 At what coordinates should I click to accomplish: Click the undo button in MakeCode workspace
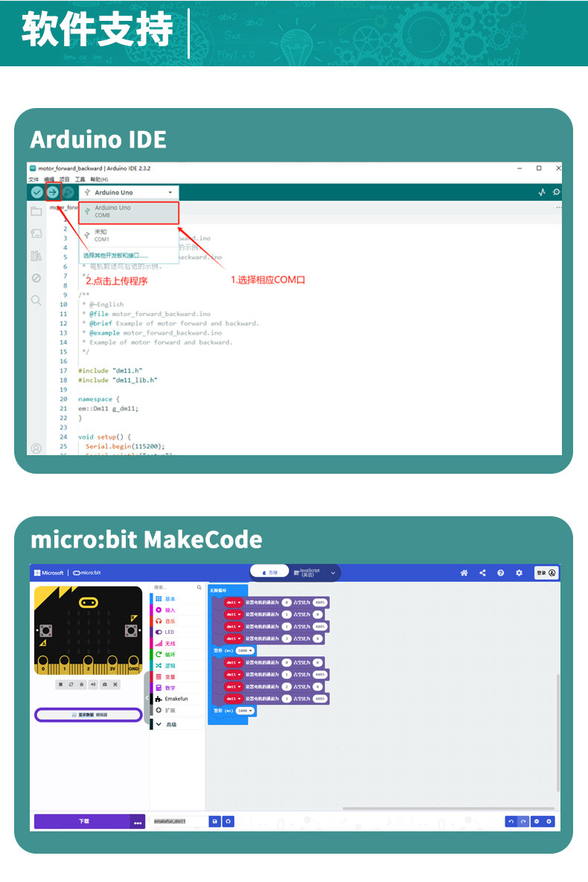point(511,822)
